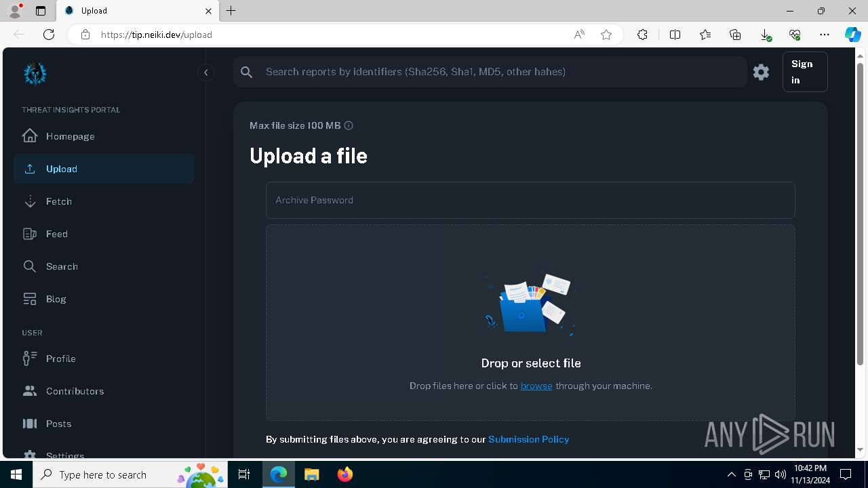Click the Blog icon
The height and width of the screenshot is (488, 868).
click(x=30, y=299)
